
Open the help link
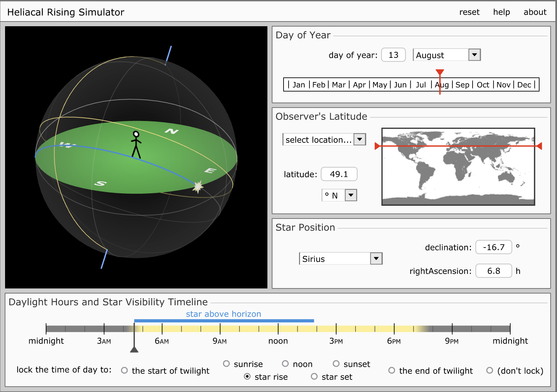point(502,12)
